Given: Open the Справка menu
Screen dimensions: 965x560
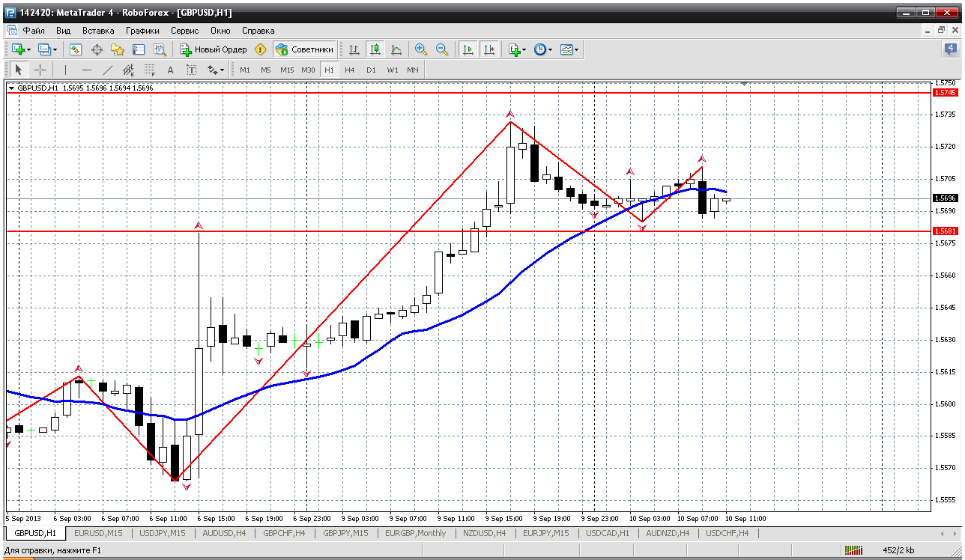Looking at the screenshot, I should 258,31.
